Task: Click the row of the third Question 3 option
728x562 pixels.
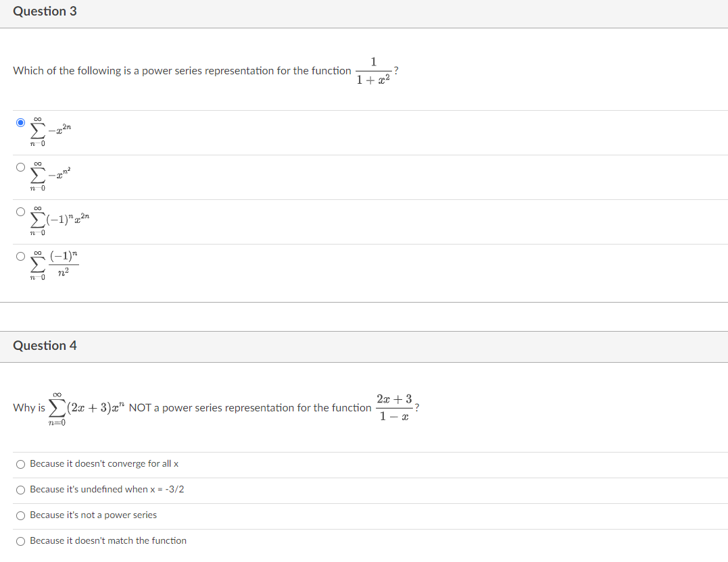Action: [x=270, y=220]
